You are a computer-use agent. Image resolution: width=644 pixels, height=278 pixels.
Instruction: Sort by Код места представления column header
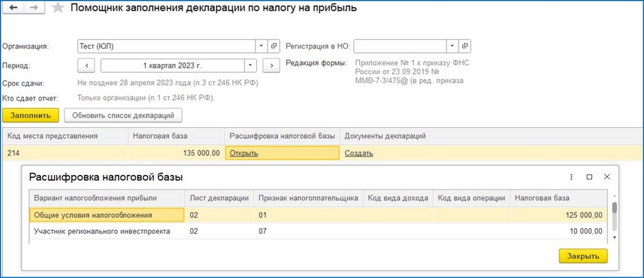coord(65,136)
